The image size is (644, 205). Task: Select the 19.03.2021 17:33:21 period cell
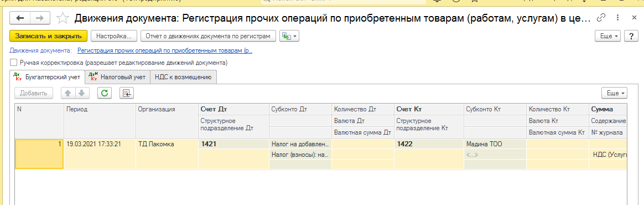point(100,153)
